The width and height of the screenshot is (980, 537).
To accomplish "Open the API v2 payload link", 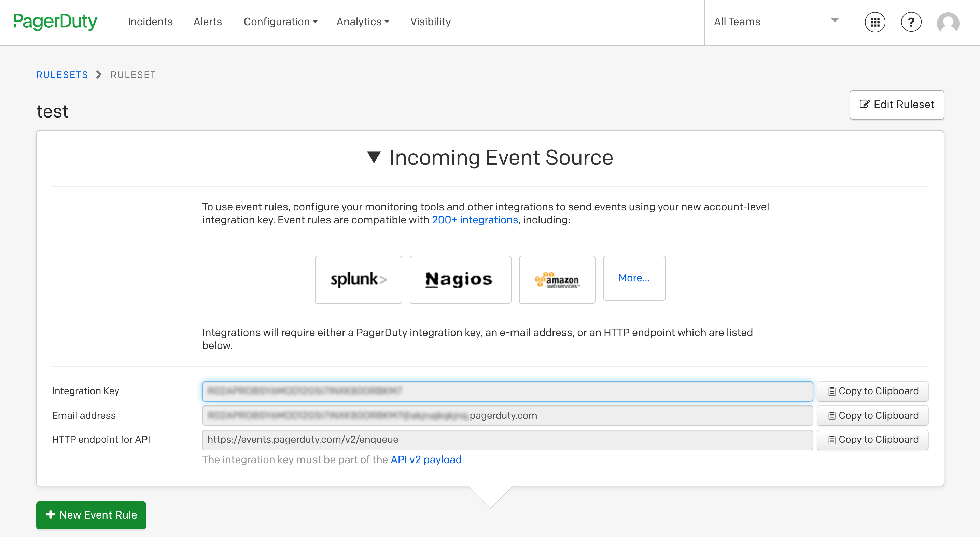I will (x=426, y=460).
